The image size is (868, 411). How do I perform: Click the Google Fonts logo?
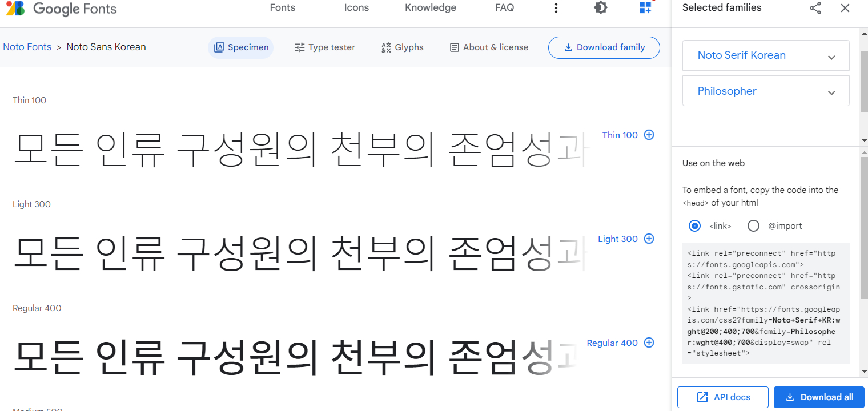[x=61, y=8]
